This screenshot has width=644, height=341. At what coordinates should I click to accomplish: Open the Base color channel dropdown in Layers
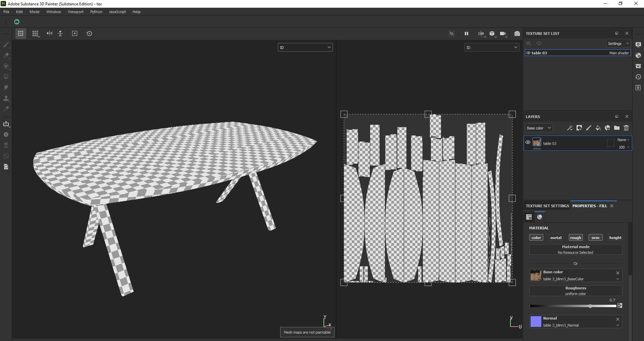pos(539,128)
